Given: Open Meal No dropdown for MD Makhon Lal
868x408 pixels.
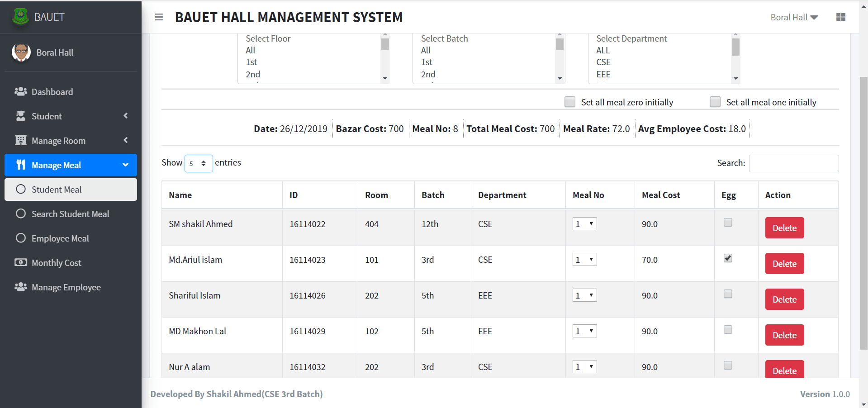Looking at the screenshot, I should coord(585,331).
